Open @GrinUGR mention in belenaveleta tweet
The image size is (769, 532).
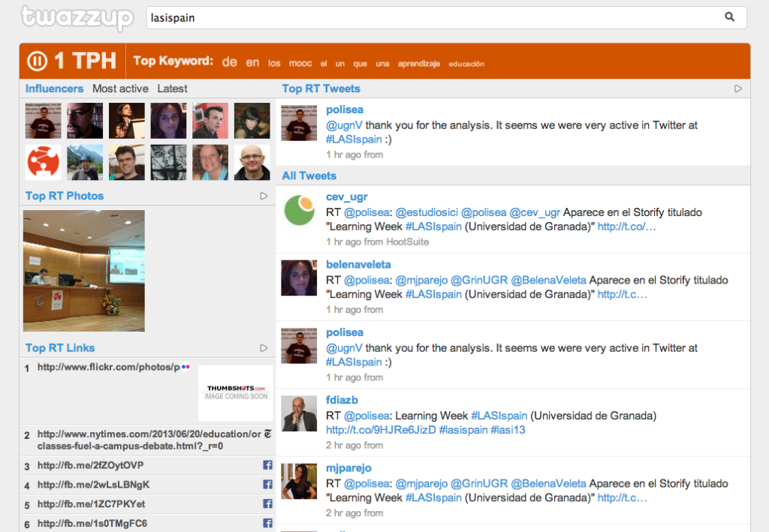click(479, 280)
